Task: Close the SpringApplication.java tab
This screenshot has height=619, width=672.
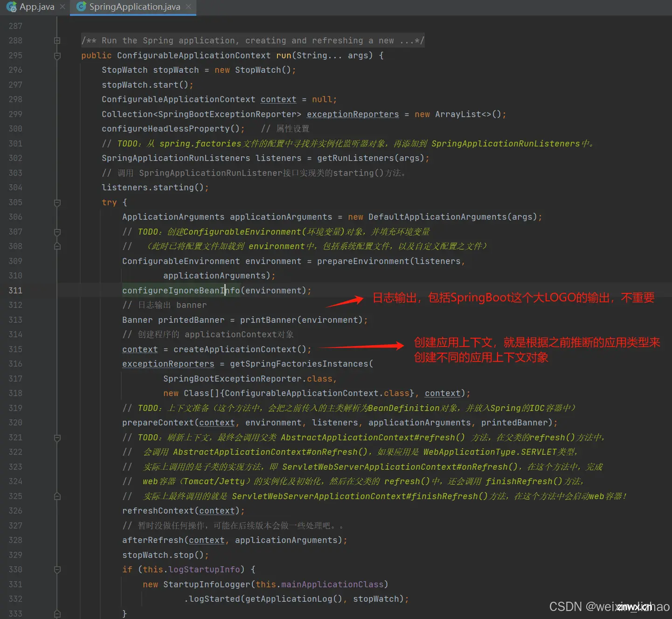Action: click(x=188, y=7)
